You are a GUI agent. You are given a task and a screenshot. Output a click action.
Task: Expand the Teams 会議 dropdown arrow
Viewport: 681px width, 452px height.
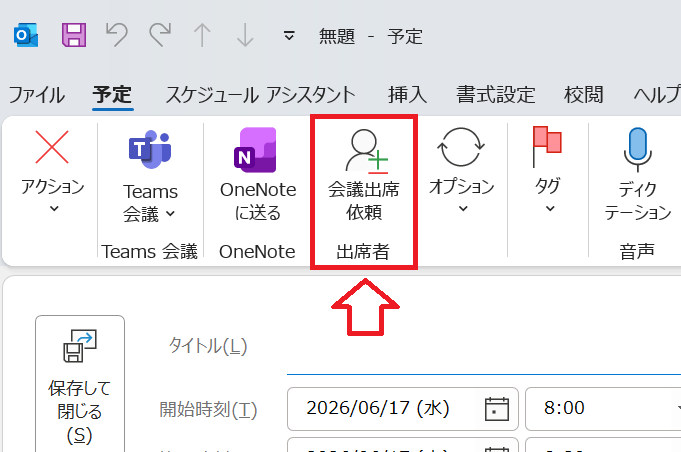(x=170, y=214)
